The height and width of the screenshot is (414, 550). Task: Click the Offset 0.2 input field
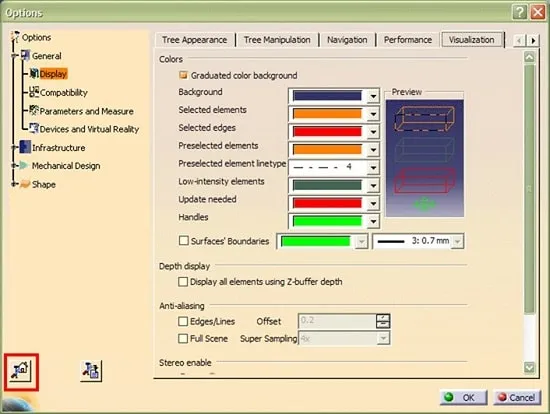coord(337,321)
